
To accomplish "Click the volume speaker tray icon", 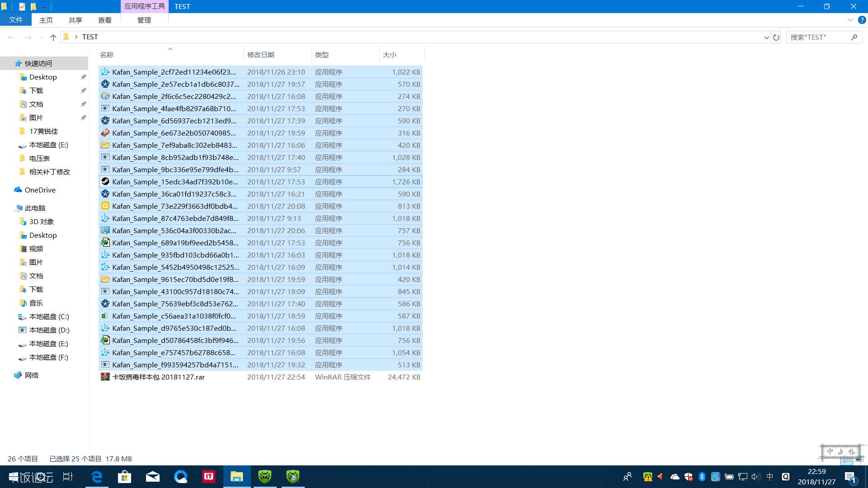I will (755, 477).
